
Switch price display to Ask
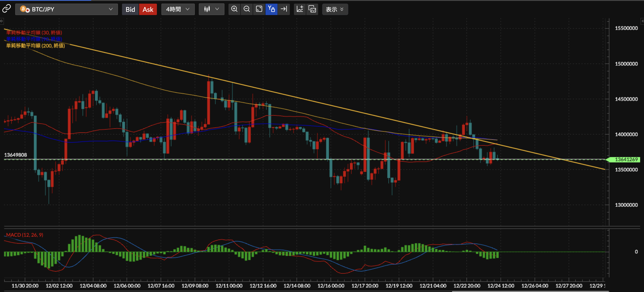(x=148, y=10)
